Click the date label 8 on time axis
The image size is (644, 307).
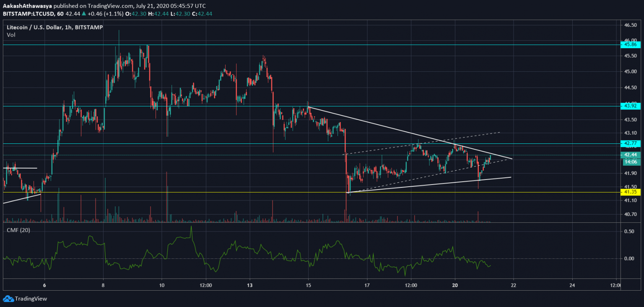tap(103, 286)
